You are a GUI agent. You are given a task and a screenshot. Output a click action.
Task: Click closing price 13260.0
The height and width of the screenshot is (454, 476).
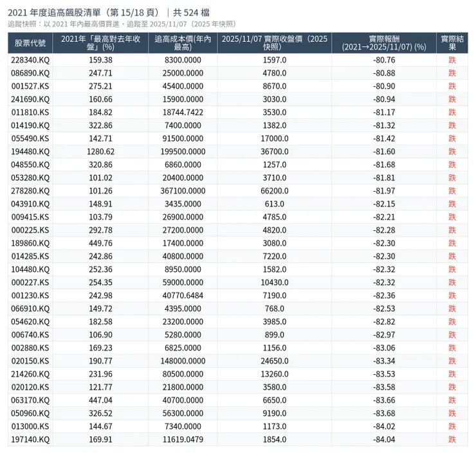pyautogui.click(x=275, y=374)
